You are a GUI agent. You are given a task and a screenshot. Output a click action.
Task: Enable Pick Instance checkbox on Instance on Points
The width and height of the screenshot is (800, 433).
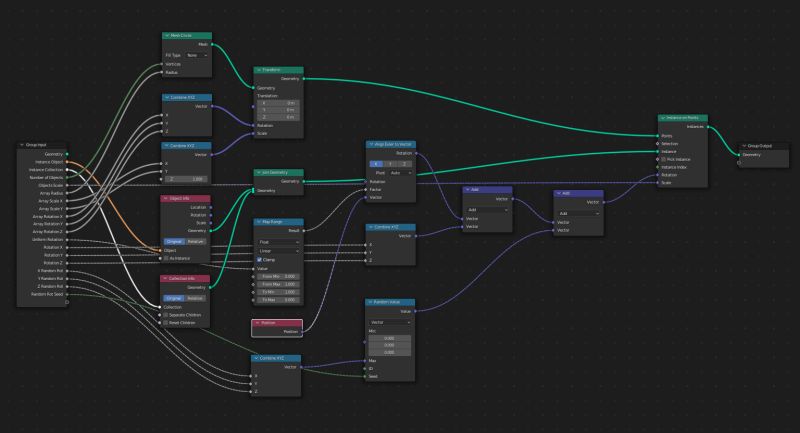coord(663,159)
